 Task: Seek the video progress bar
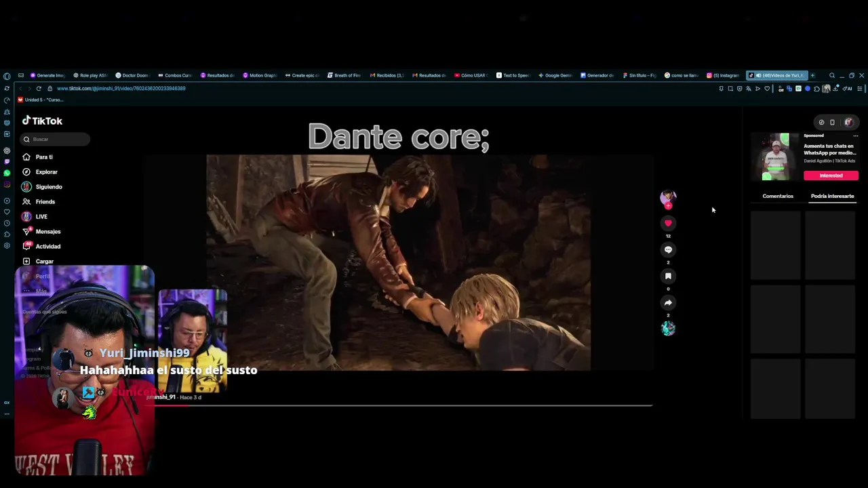coord(399,405)
